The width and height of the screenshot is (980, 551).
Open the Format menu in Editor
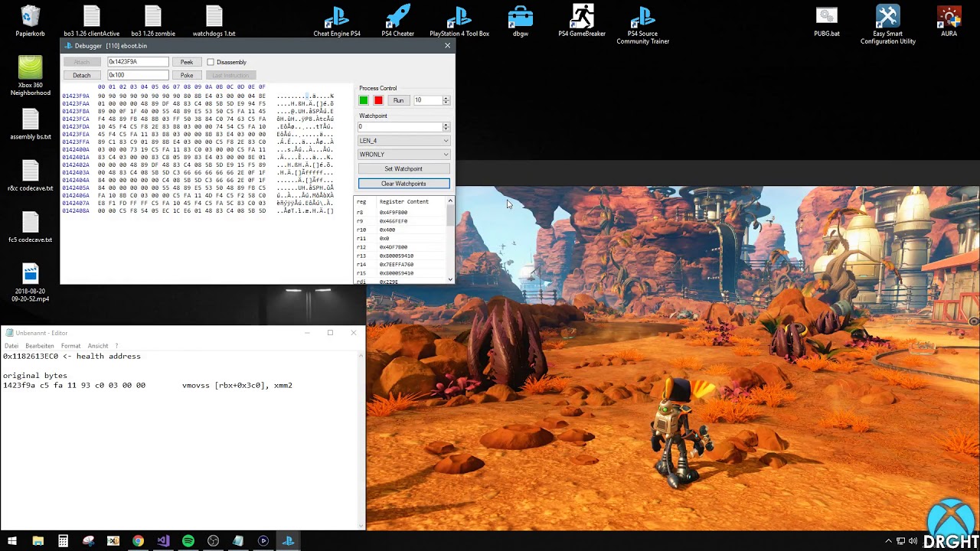pyautogui.click(x=70, y=346)
